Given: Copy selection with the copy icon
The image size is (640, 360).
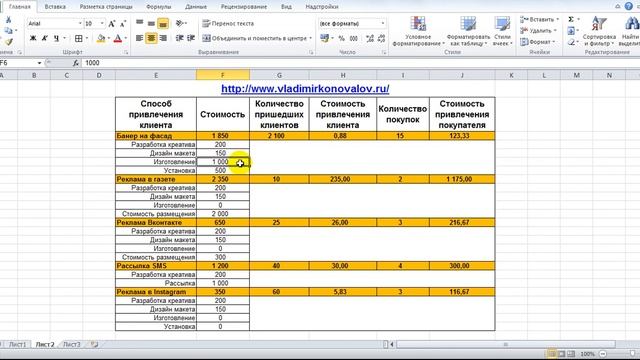Looking at the screenshot, I should pos(8,31).
